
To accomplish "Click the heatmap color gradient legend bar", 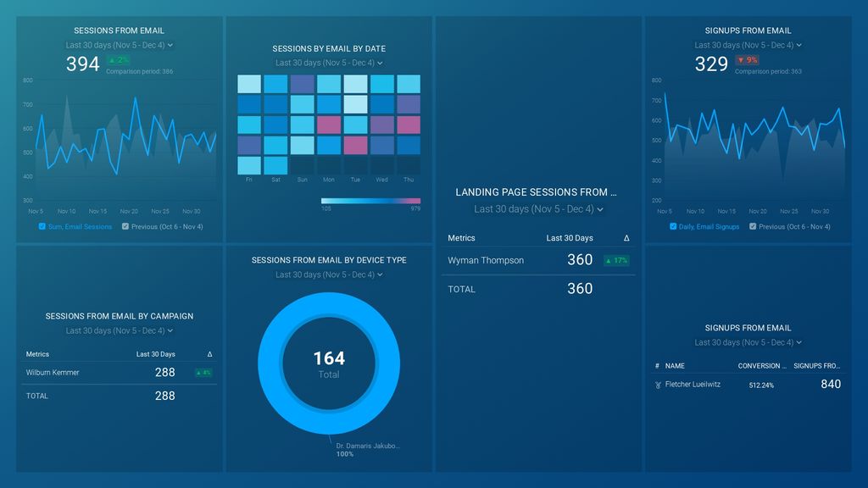I will pyautogui.click(x=370, y=201).
